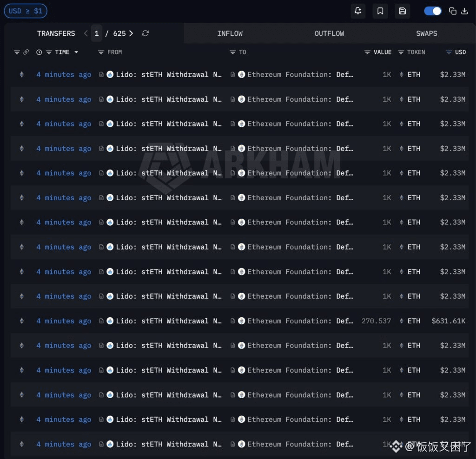Image resolution: width=476 pixels, height=459 pixels.
Task: Go to next page of 625
Action: pos(131,33)
